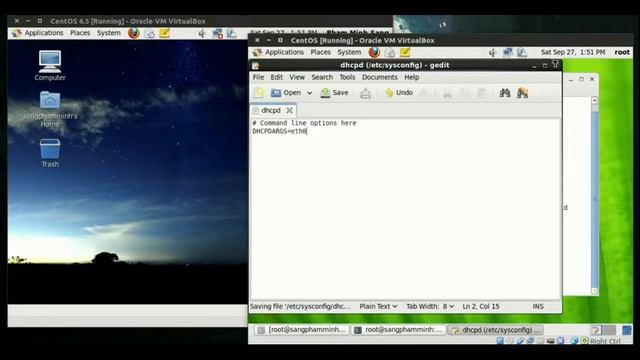Click the Ln 2, Col 15 indicator
This screenshot has height=360, width=640.
[x=481, y=307]
